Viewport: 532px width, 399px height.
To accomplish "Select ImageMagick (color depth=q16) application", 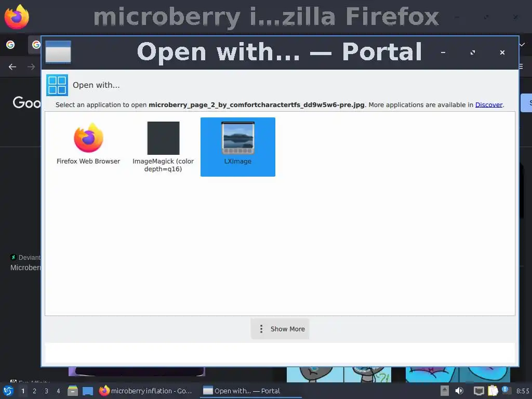I will [163, 147].
